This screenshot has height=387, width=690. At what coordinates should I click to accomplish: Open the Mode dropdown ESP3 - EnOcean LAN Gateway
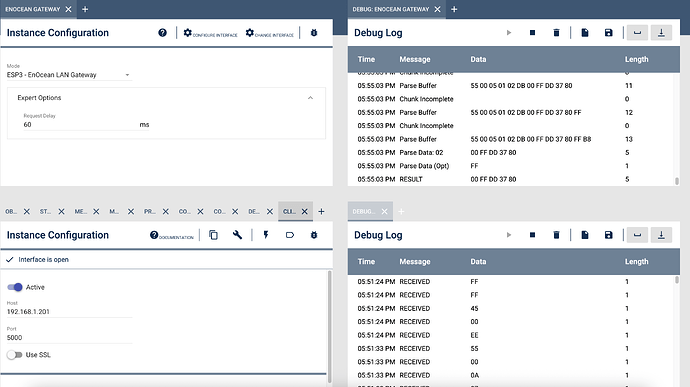[x=69, y=75]
